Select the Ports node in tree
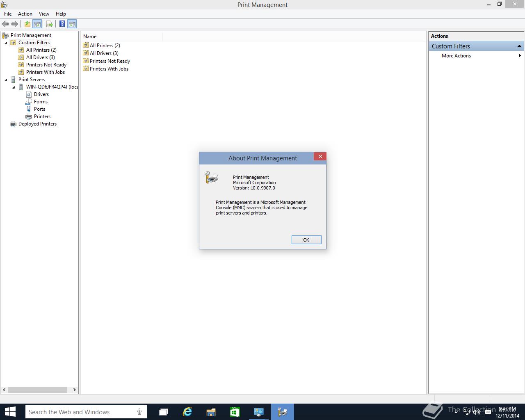This screenshot has width=525, height=420. (39, 109)
